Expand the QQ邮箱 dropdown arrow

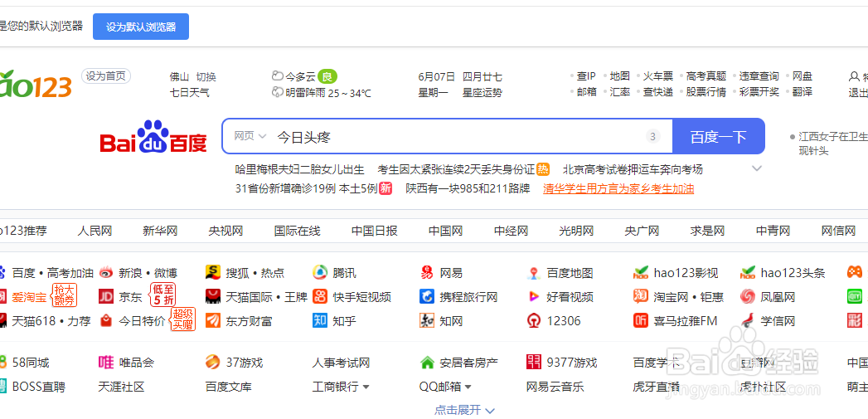tap(468, 387)
